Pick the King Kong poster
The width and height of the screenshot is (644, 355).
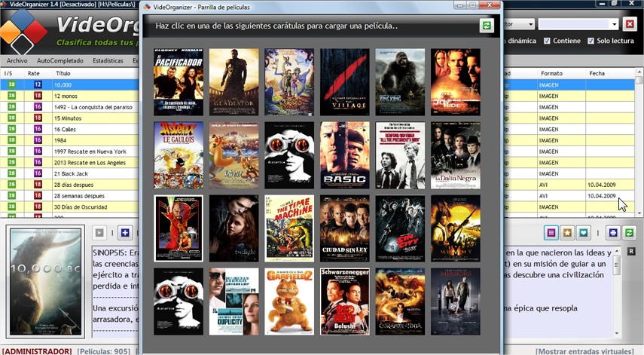tap(400, 82)
